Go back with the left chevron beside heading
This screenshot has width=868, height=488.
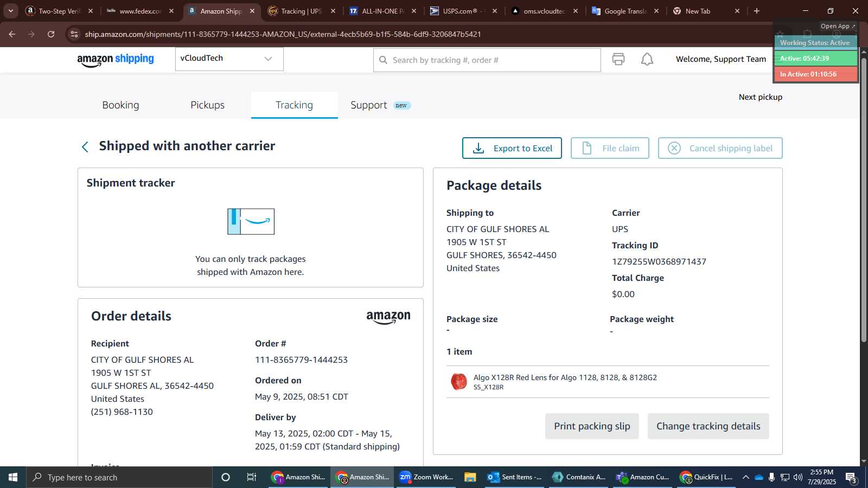[85, 147]
